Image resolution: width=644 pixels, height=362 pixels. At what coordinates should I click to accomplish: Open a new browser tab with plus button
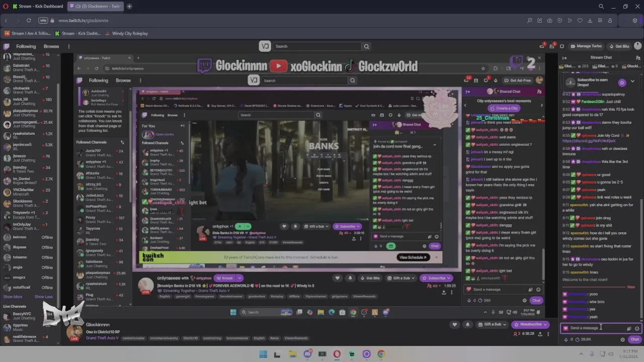click(x=129, y=6)
